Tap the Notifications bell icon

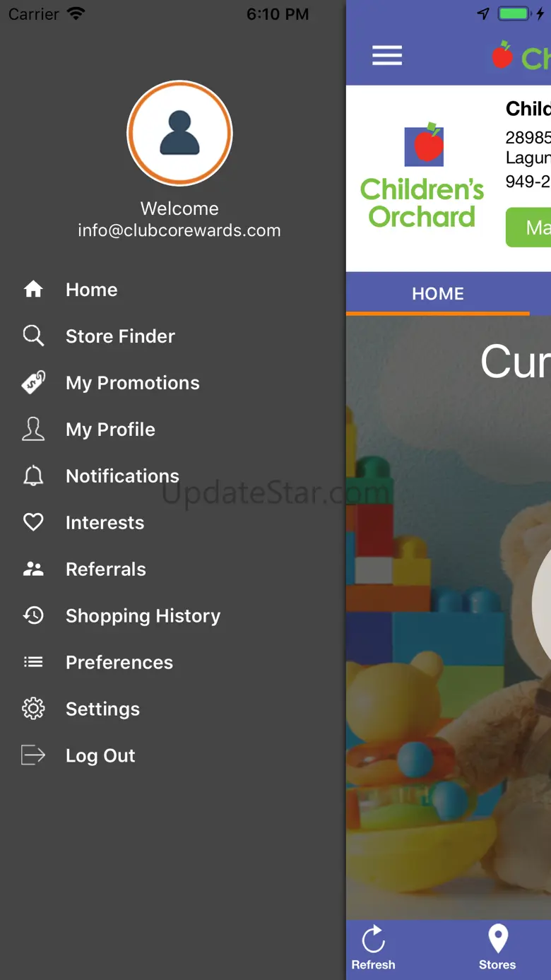[x=33, y=476]
